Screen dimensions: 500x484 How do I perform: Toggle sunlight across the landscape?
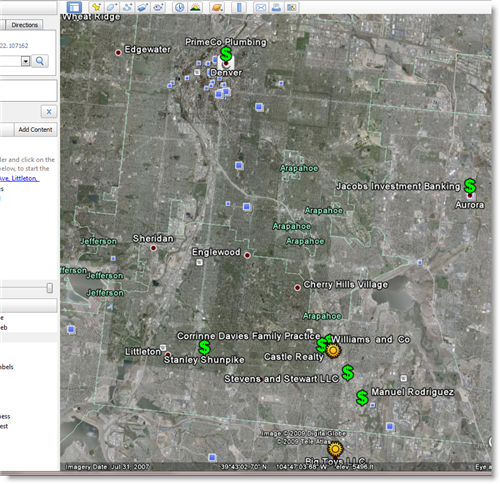[x=195, y=7]
